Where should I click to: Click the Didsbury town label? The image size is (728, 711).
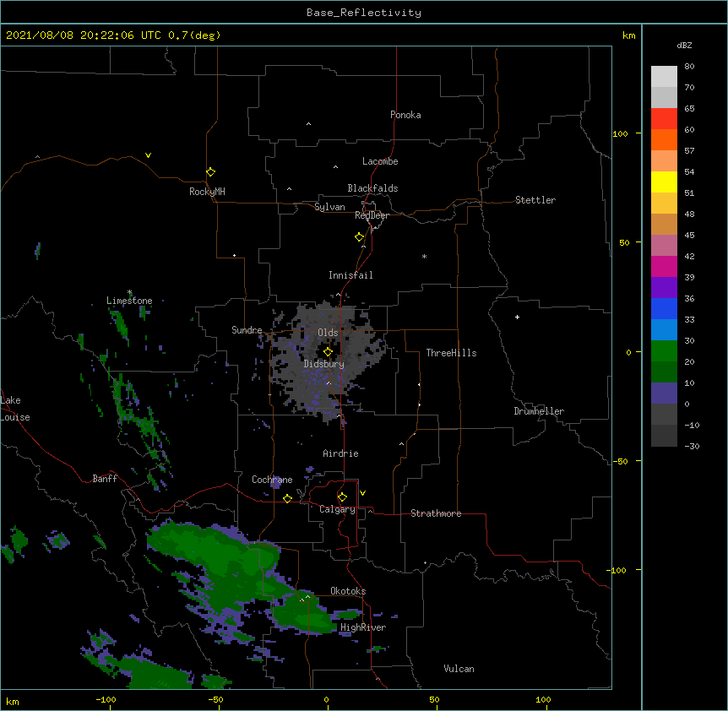[x=323, y=364]
